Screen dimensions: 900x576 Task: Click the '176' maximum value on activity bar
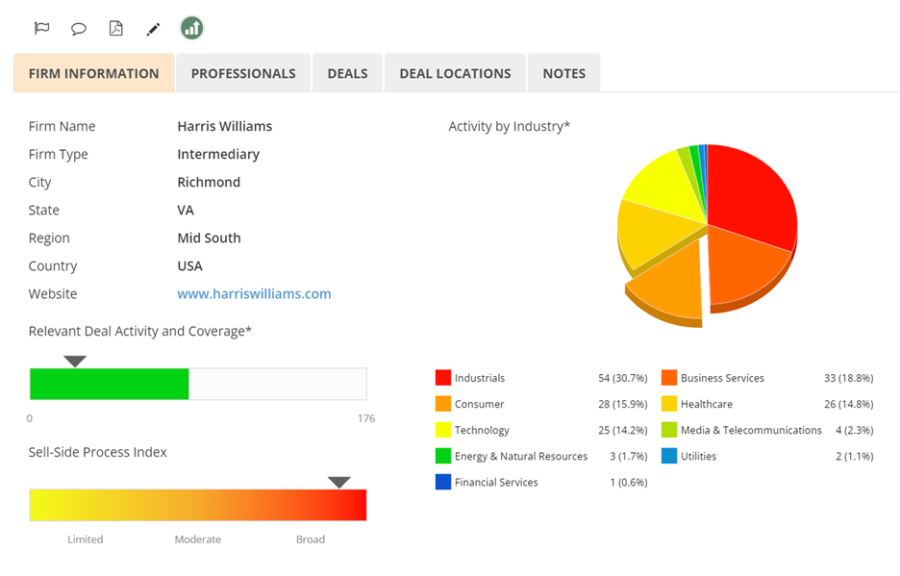pos(366,418)
